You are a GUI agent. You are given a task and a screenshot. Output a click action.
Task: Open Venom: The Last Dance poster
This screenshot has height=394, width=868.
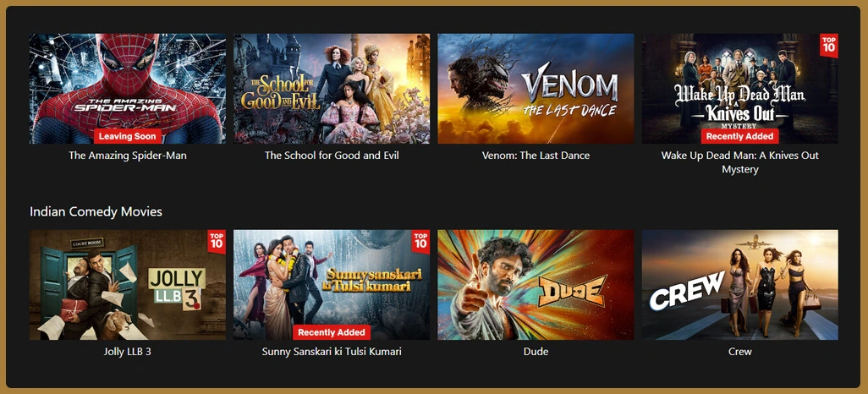536,89
